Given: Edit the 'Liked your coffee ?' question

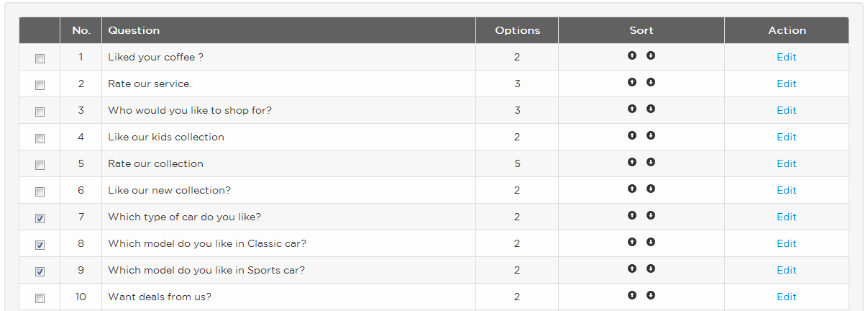Looking at the screenshot, I should tap(787, 57).
